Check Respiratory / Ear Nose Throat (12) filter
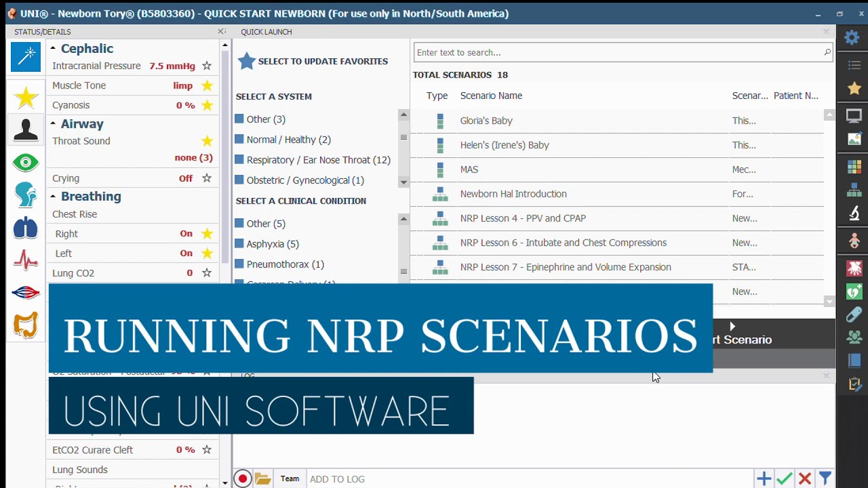The image size is (868, 488). click(x=239, y=160)
